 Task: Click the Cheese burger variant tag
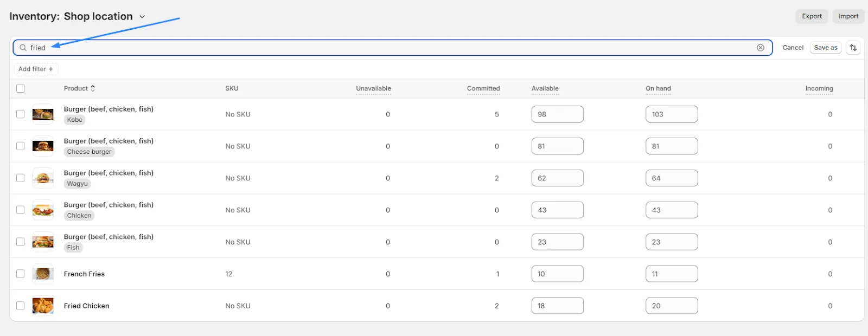pyautogui.click(x=89, y=152)
